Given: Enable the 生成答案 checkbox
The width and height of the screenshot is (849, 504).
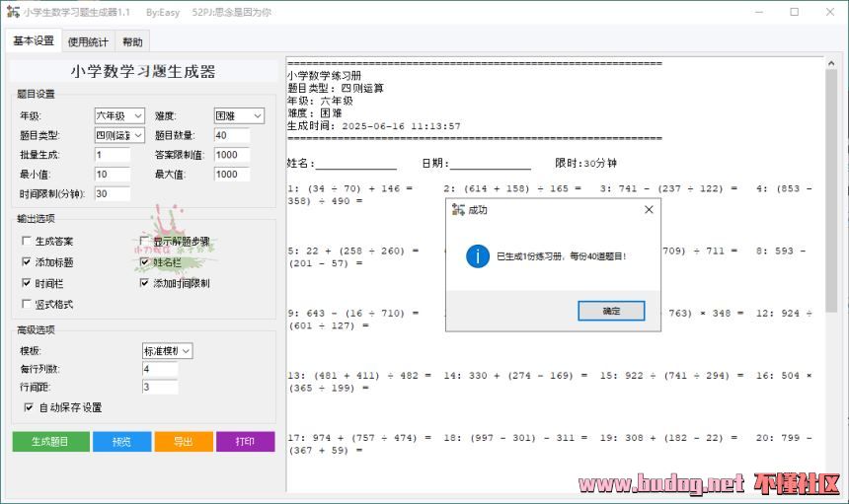Looking at the screenshot, I should tap(27, 242).
